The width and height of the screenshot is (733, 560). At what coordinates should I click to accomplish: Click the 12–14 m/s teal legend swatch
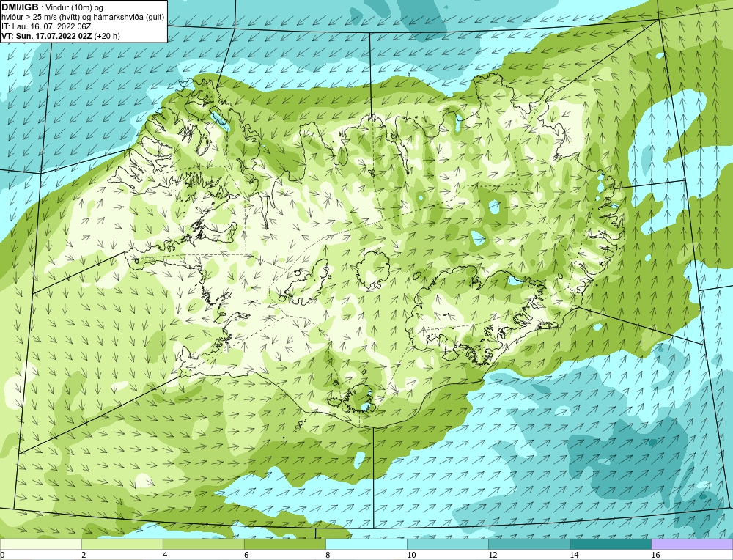click(529, 544)
